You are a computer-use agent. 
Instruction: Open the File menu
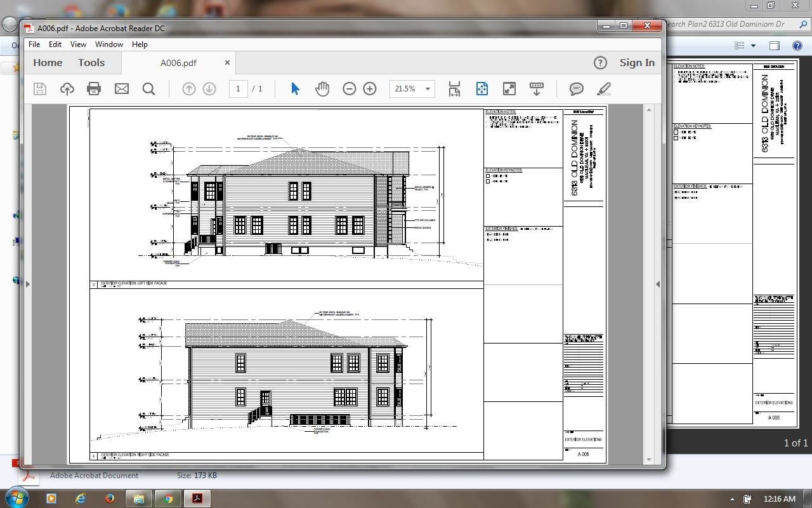tap(34, 44)
